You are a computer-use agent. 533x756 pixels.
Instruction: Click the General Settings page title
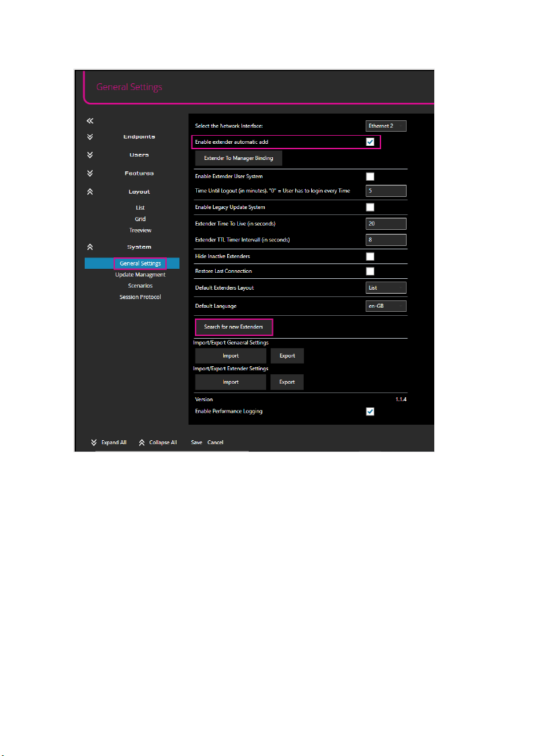click(129, 87)
